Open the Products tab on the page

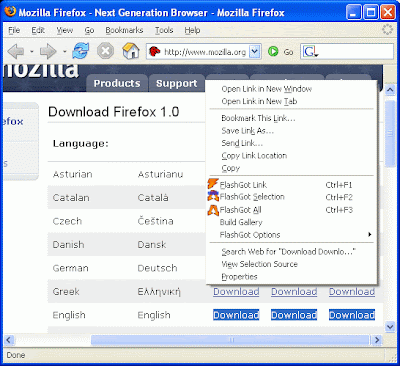point(117,83)
